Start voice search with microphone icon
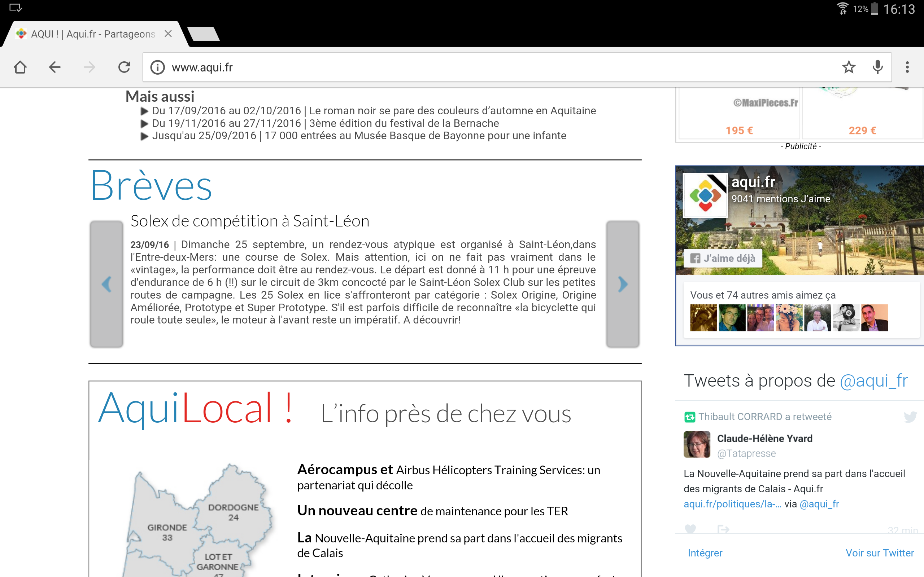Viewport: 924px width, 577px height. tap(877, 67)
